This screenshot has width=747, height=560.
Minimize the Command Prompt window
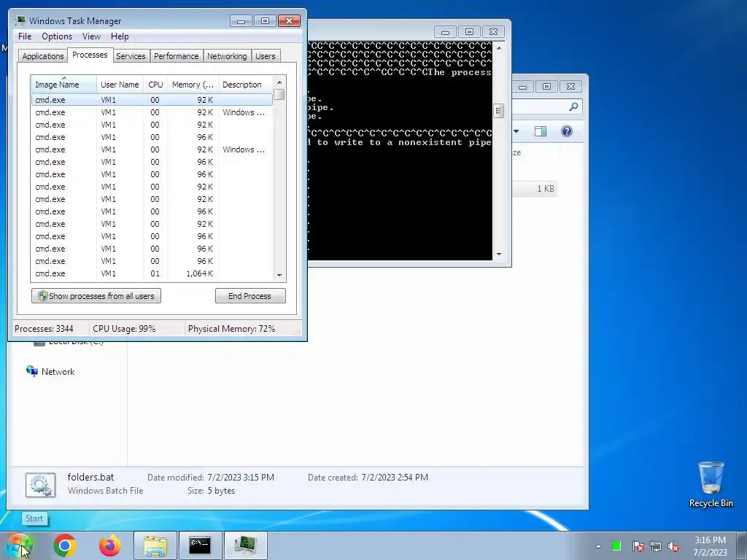[x=445, y=32]
